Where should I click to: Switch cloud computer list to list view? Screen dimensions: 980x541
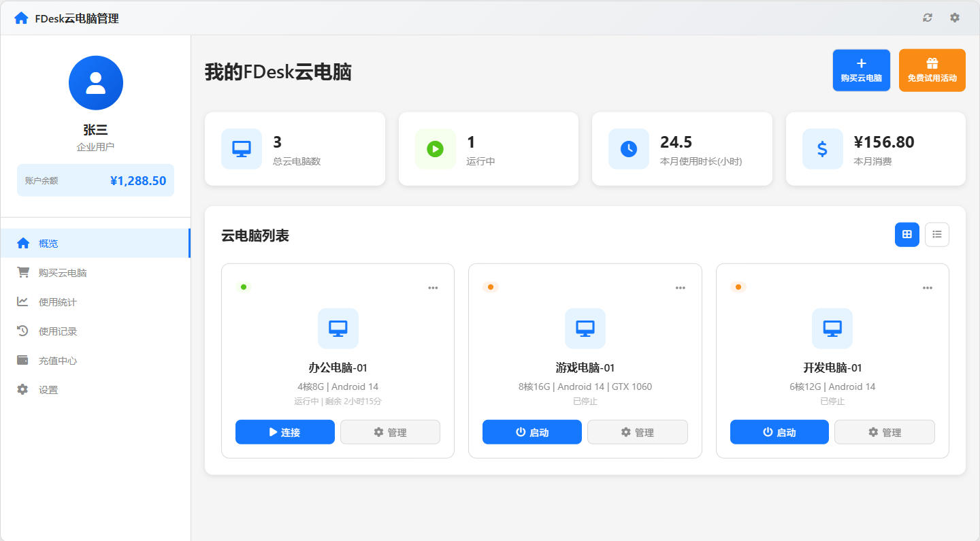tap(937, 234)
